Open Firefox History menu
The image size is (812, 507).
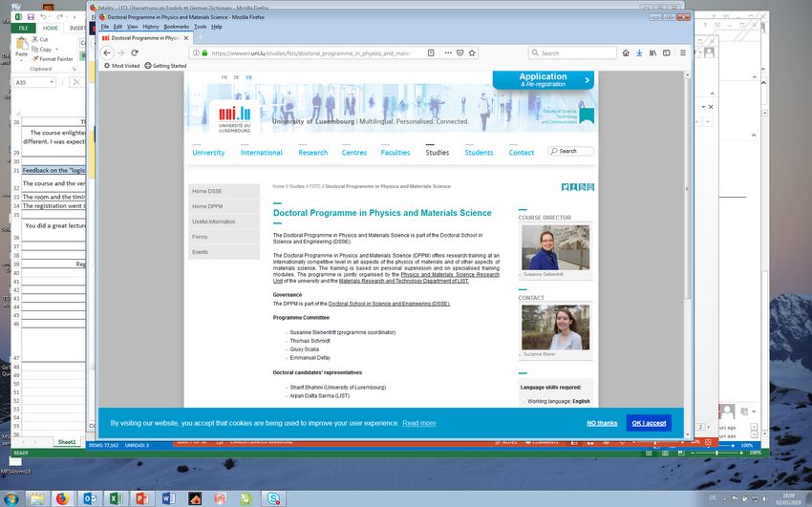point(151,27)
